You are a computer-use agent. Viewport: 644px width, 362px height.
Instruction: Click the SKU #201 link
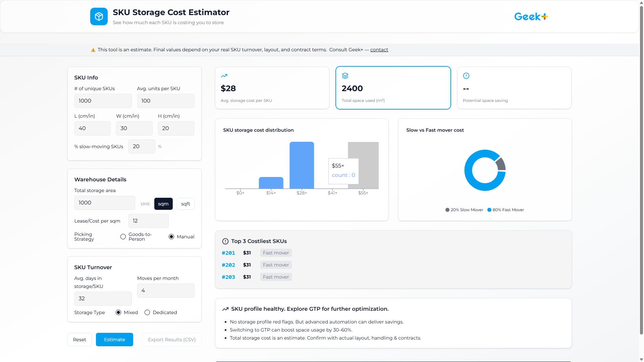(x=228, y=253)
